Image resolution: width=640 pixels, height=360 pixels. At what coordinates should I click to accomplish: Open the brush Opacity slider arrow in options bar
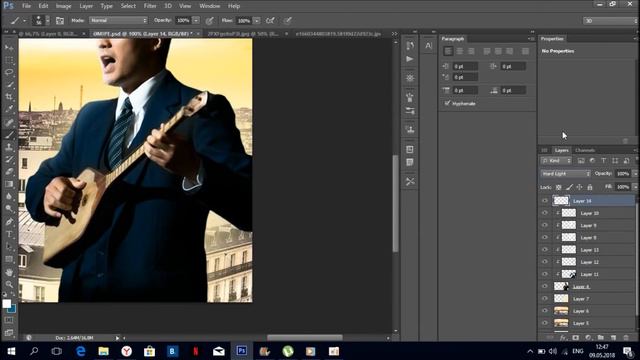196,20
